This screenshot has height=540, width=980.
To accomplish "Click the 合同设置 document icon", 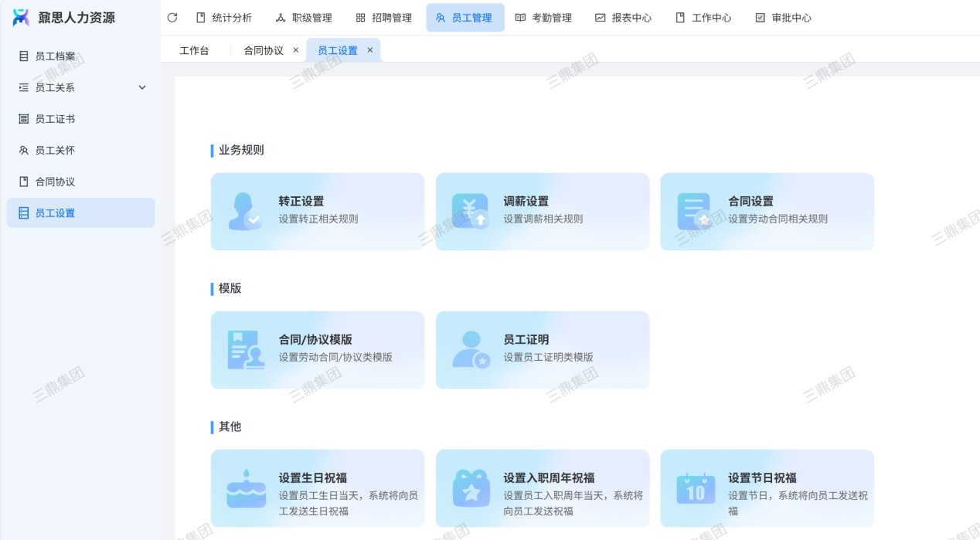I will (x=694, y=212).
